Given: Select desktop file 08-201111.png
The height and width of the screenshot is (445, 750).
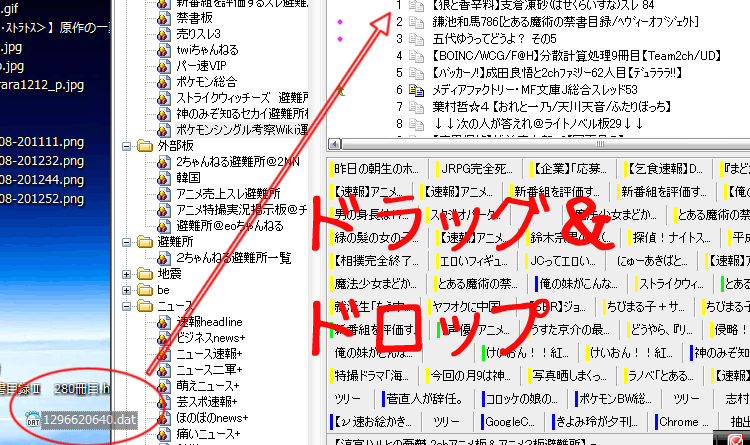Looking at the screenshot, I should (42, 142).
